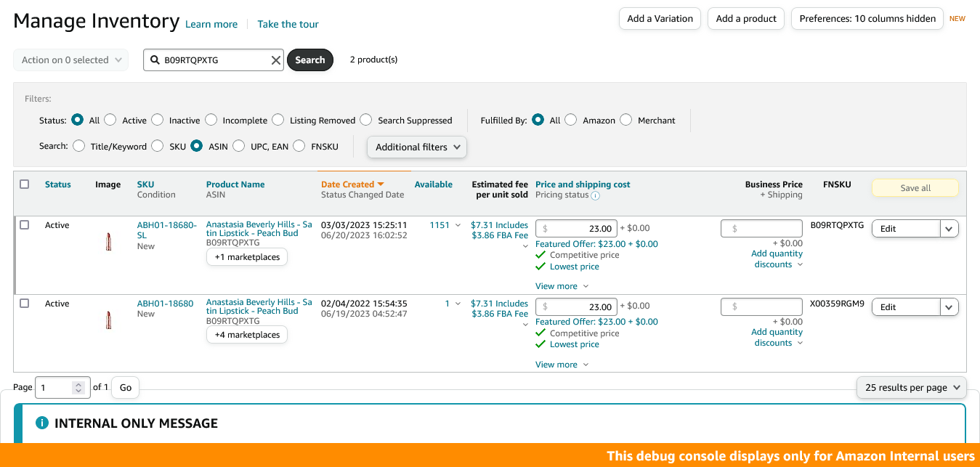Choose the Incomplete status filter
Image resolution: width=980 pixels, height=467 pixels.
click(x=211, y=120)
